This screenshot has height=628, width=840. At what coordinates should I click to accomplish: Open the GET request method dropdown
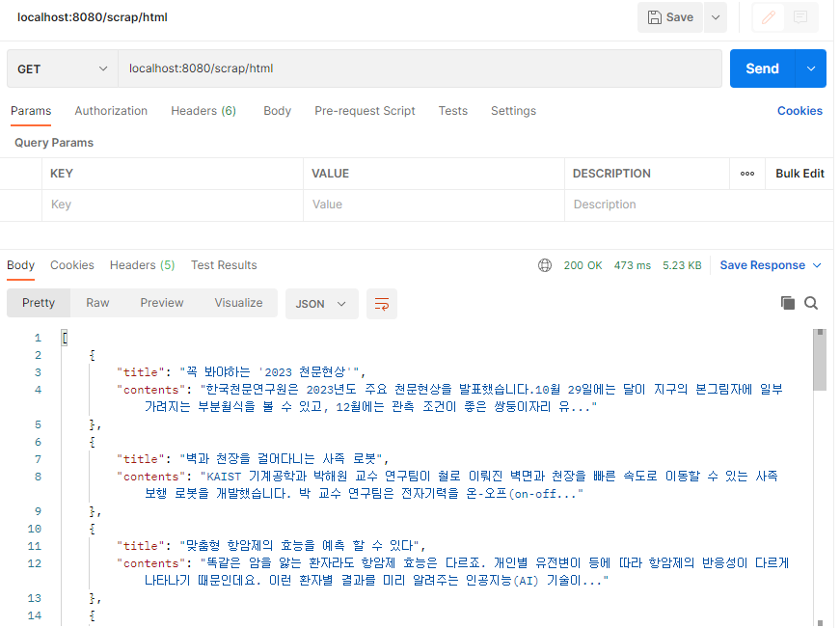(63, 68)
